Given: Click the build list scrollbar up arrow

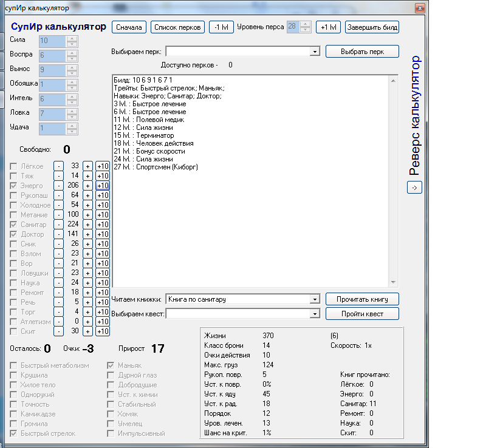Looking at the screenshot, I should coord(393,81).
